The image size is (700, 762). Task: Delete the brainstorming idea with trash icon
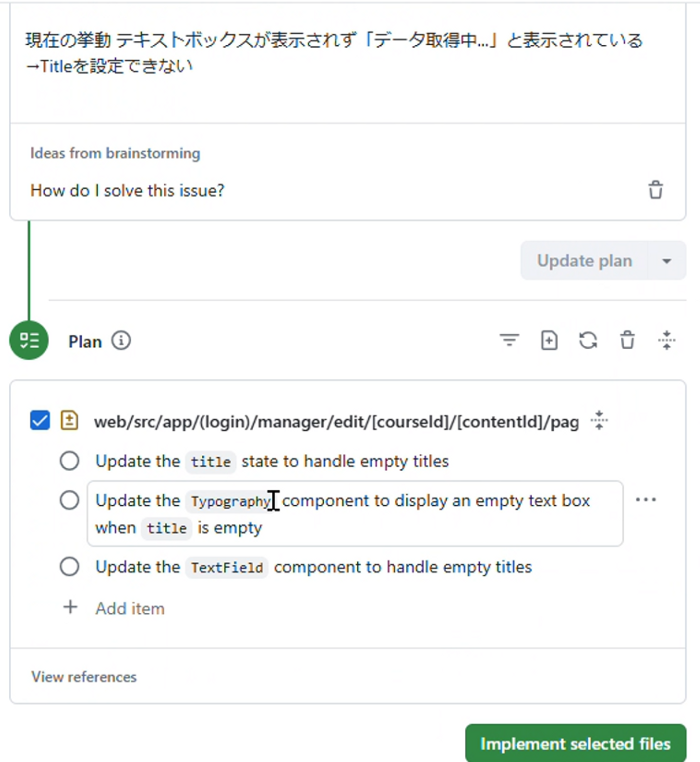656,190
